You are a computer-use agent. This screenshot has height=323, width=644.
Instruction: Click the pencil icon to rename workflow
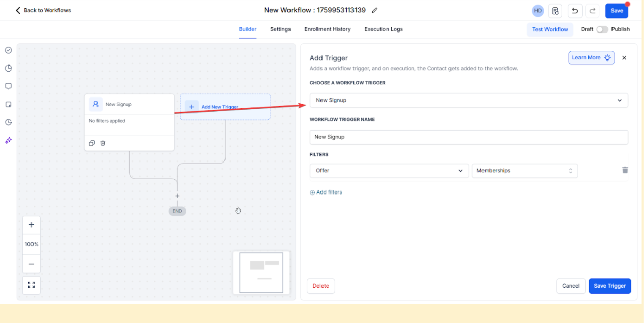[375, 10]
